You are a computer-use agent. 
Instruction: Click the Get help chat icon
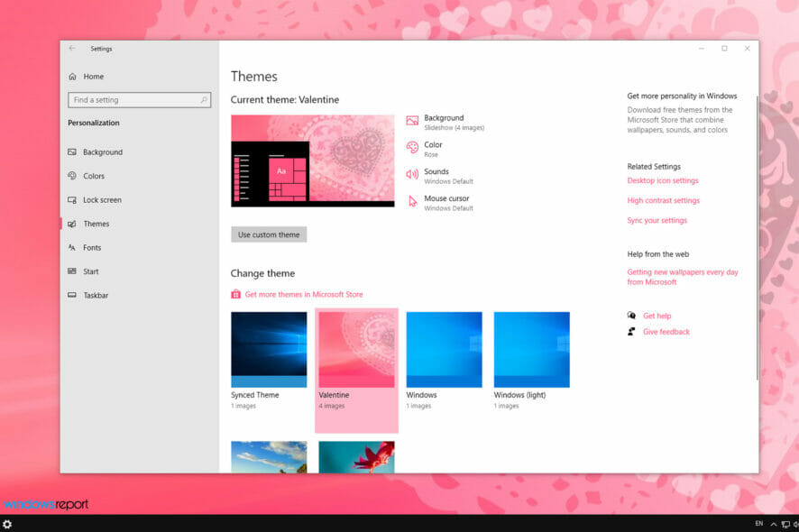(631, 316)
